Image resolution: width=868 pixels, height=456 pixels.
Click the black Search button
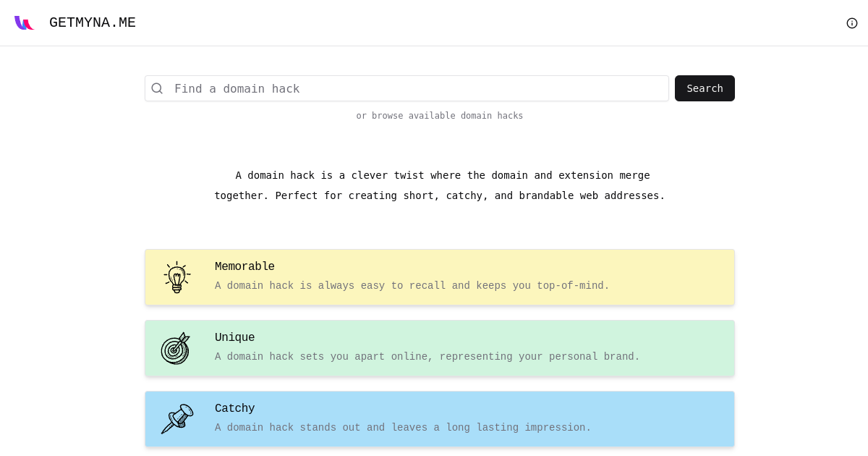click(705, 88)
